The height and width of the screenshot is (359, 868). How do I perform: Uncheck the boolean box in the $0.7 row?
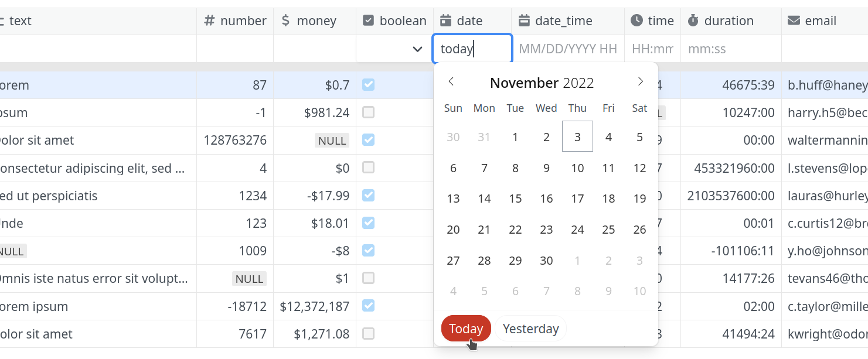[x=368, y=85]
